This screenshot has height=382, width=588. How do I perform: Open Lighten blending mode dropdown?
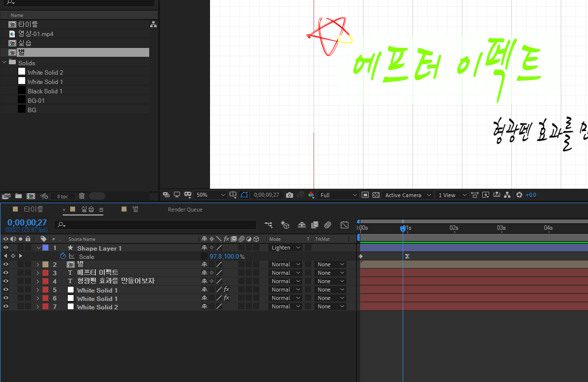[285, 248]
